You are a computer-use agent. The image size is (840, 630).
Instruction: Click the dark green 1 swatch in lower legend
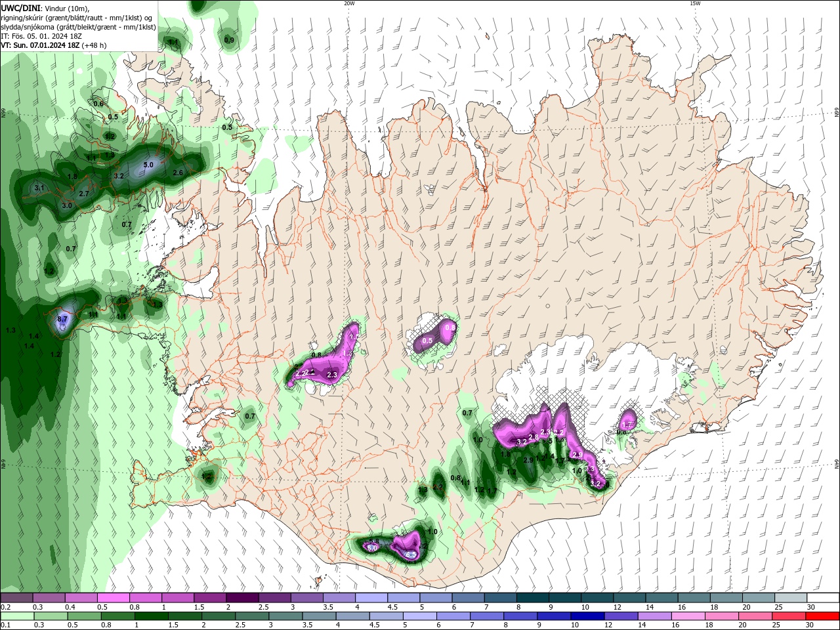pos(151,616)
